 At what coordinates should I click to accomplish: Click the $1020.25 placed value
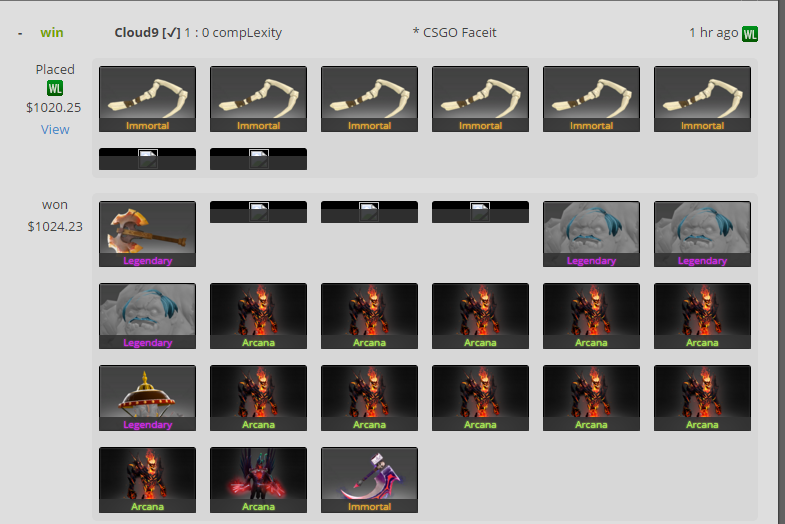coord(54,108)
